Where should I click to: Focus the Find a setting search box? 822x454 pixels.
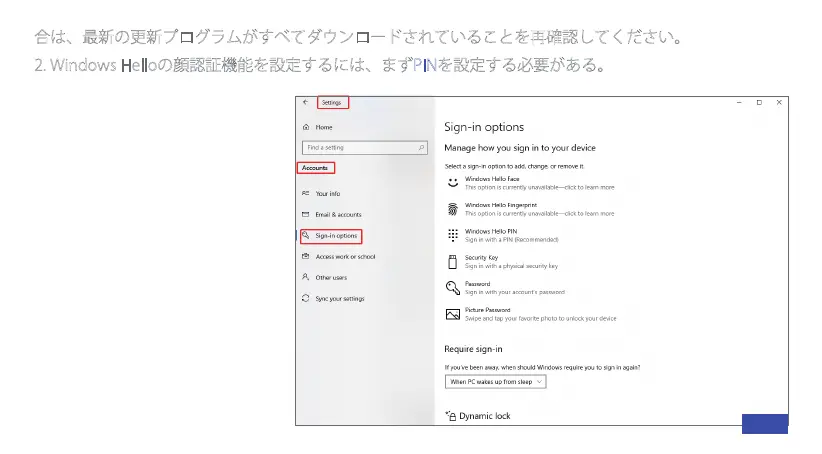(364, 148)
